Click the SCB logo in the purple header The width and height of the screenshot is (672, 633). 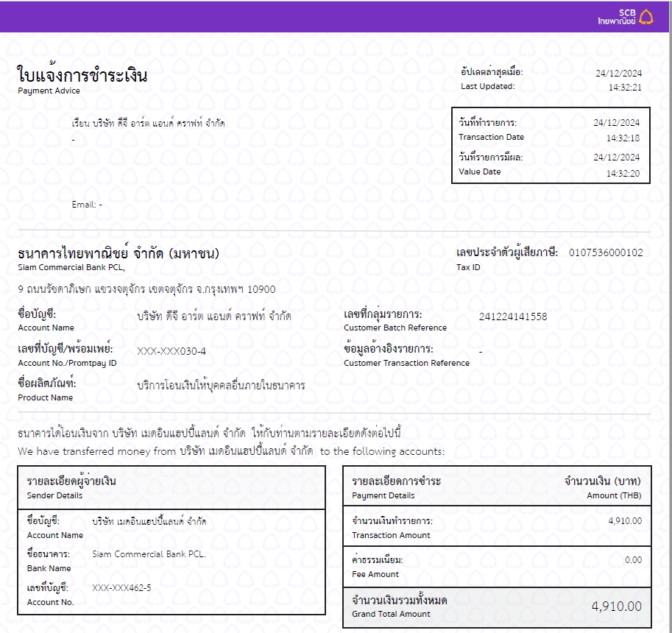[626, 17]
